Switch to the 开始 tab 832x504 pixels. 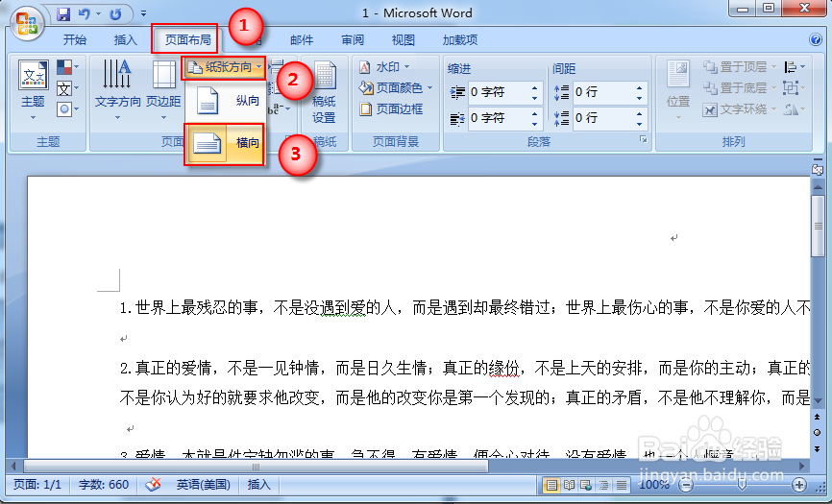(74, 39)
